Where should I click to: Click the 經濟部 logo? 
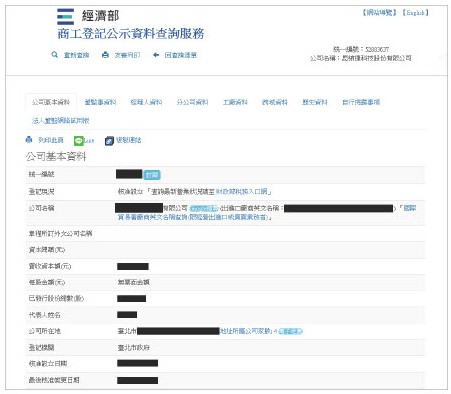88,16
